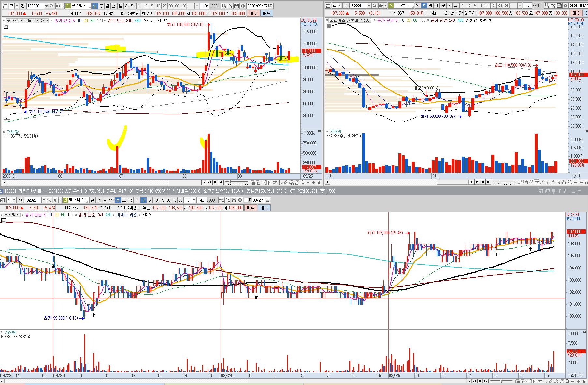
Task: Click bar count field '104' in daily chart
Action: 205,6
